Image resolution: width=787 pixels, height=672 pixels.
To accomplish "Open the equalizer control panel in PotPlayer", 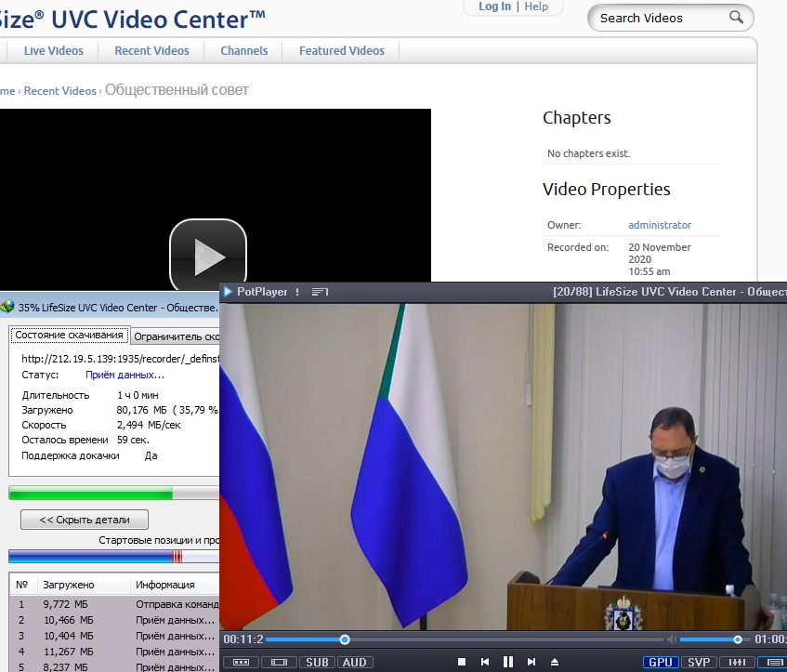I will (737, 663).
